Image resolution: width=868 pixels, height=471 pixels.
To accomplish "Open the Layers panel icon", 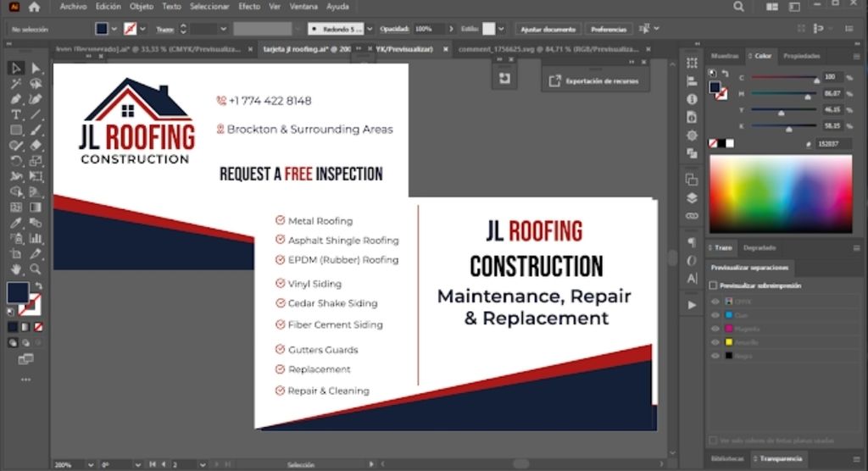I will click(692, 197).
